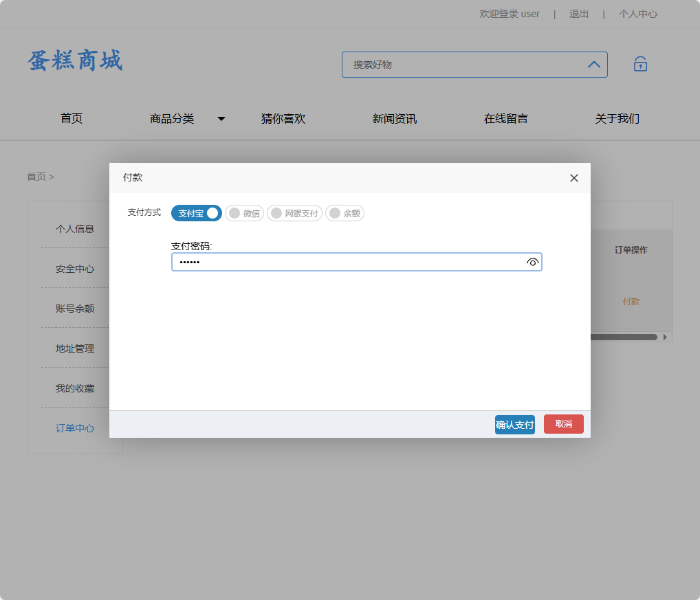Switch to the 订单中心 sidebar section
Viewport: 700px width, 600px height.
[x=74, y=427]
